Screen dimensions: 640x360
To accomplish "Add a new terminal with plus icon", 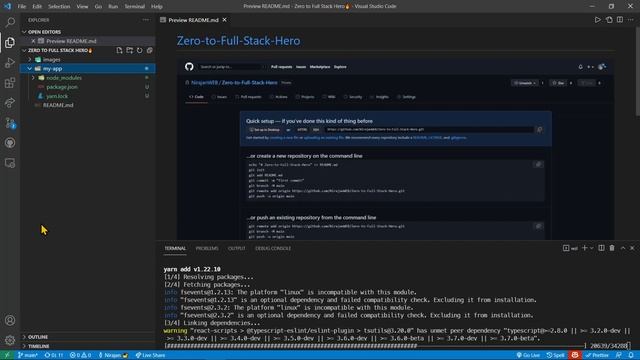I will (x=584, y=248).
